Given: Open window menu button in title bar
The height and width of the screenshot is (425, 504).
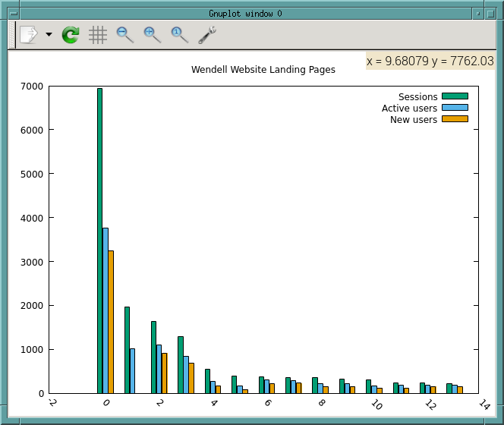Looking at the screenshot, I should coord(12,13).
